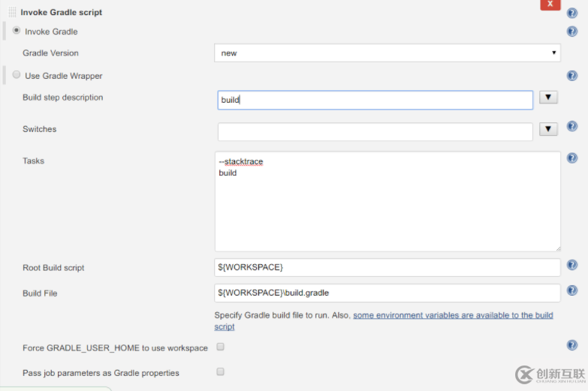Open help for Invoke Gradle script section
The height and width of the screenshot is (391, 588).
point(572,13)
